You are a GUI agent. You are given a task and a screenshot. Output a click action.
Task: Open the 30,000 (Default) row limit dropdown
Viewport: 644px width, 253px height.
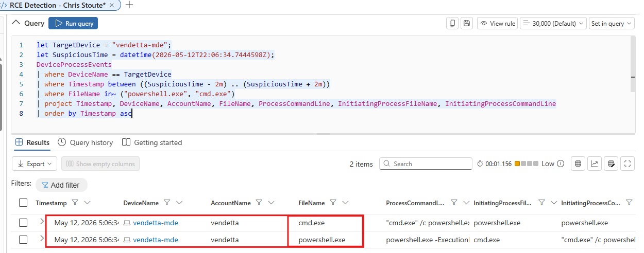pyautogui.click(x=553, y=23)
